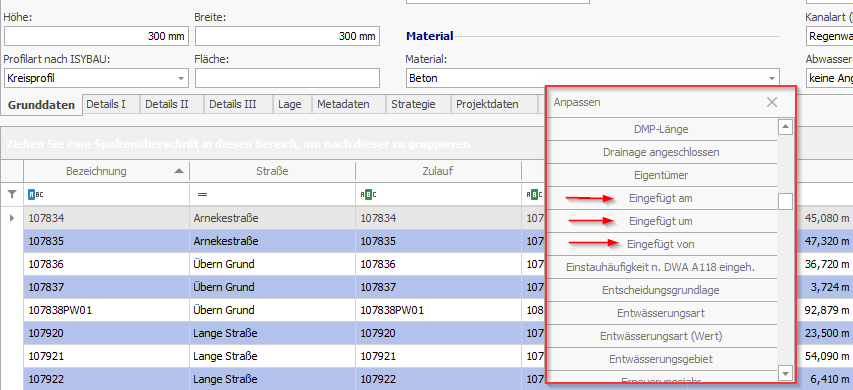853x390 pixels.
Task: Select Bezeichnung cell 107921
Action: coord(106,356)
